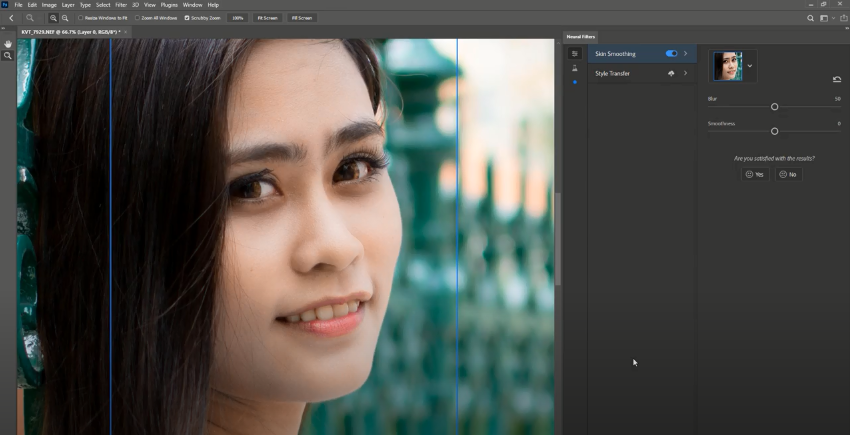The width and height of the screenshot is (850, 435).
Task: Click the zoom out magnifier icon
Action: 66,18
